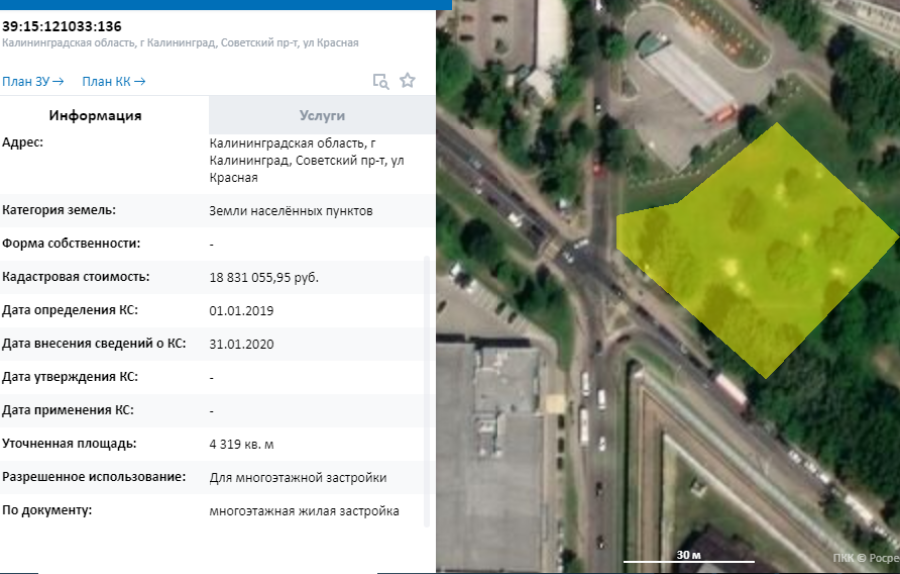Image resolution: width=900 pixels, height=574 pixels.
Task: Click 'Дата внесения сведений о КС:' label
Action: point(94,343)
